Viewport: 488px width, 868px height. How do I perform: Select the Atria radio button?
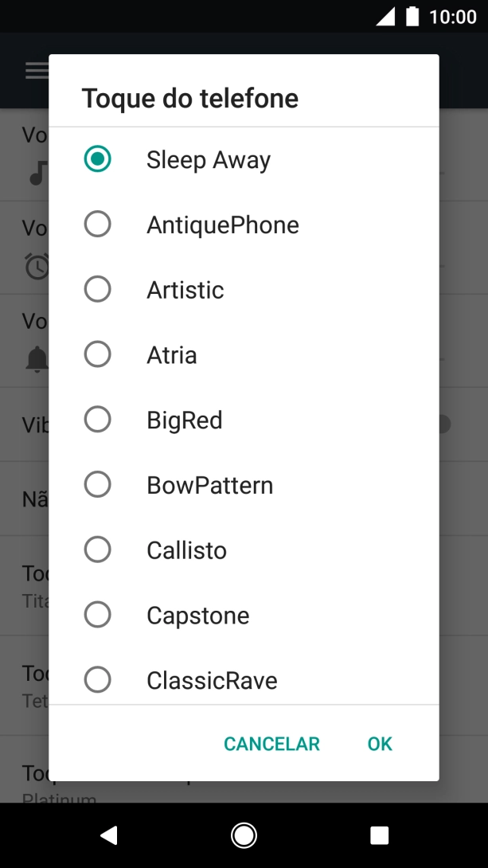pyautogui.click(x=97, y=355)
